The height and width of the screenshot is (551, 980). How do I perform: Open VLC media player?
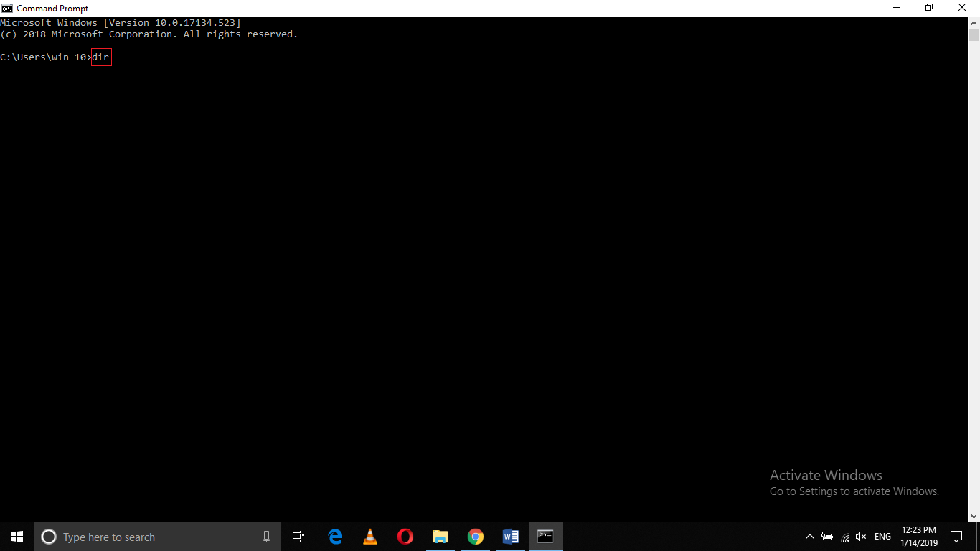pos(369,536)
